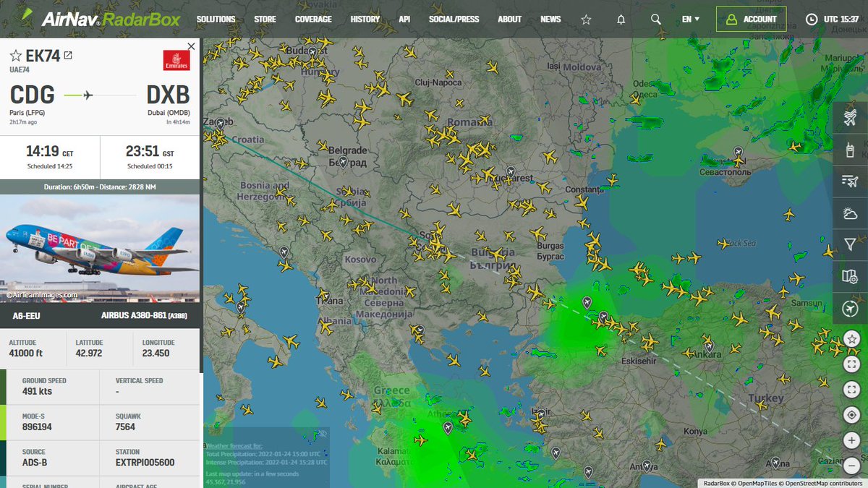Screen dimensions: 868x488
Task: Open the aircraft layers sidebar icon
Action: [851, 119]
